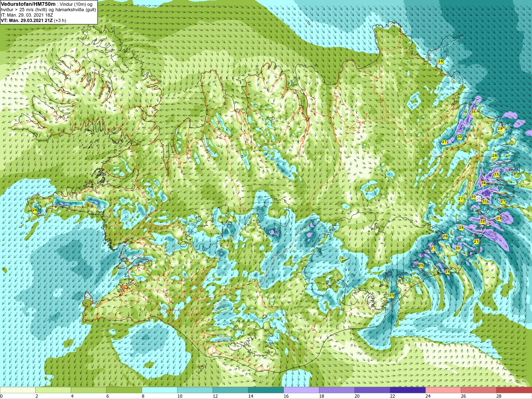Click the dark teal 14–16 m/s legend swatch
532x399 pixels.
[x=266, y=390]
